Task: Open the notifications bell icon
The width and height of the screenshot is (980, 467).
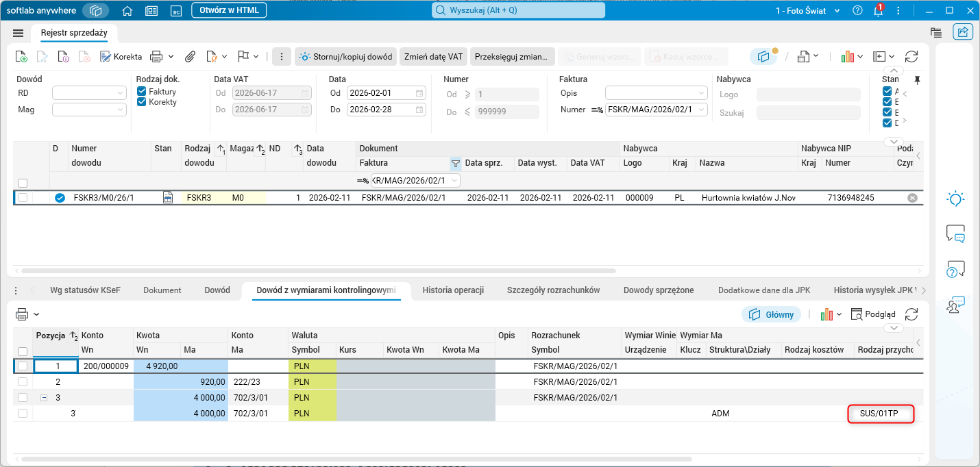Action: click(x=878, y=11)
